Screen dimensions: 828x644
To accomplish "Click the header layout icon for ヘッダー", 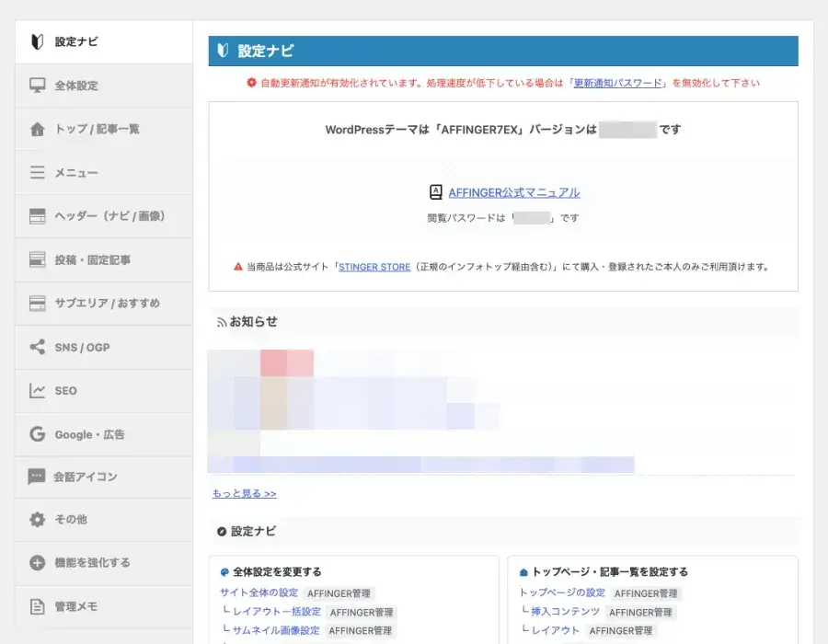I will [x=37, y=216].
